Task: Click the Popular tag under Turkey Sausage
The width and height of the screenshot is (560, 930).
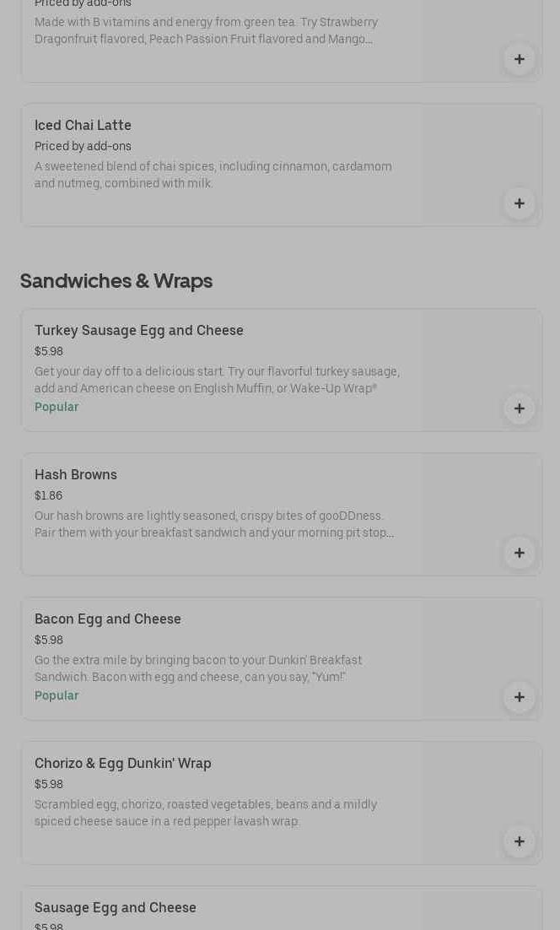Action: [x=57, y=407]
